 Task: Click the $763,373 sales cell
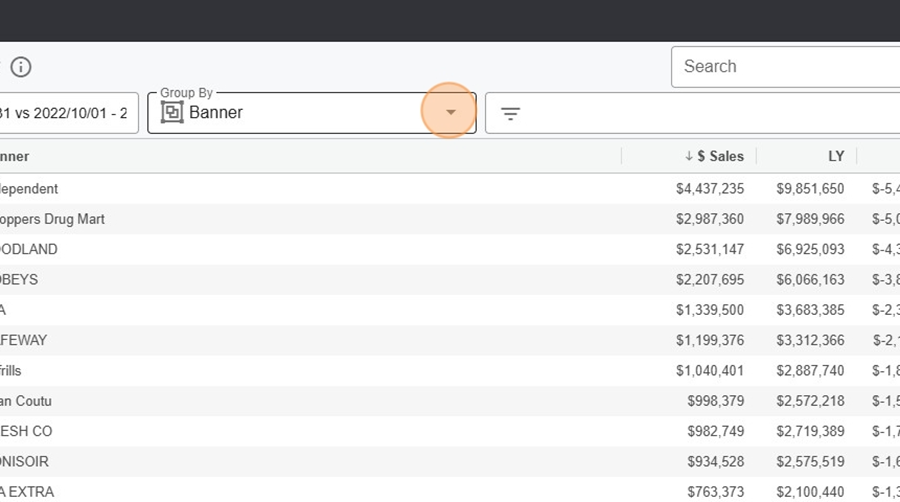tap(715, 492)
